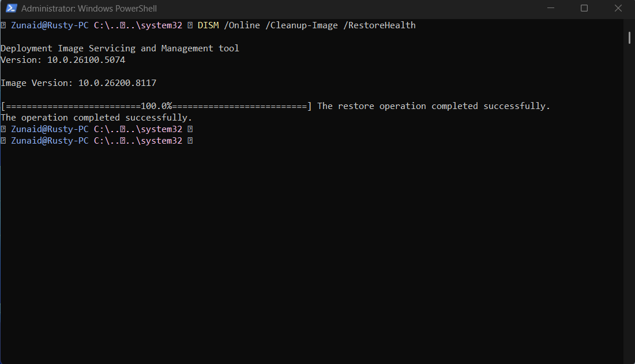This screenshot has width=635, height=364.
Task: Minimize the PowerShell window
Action: (x=551, y=8)
